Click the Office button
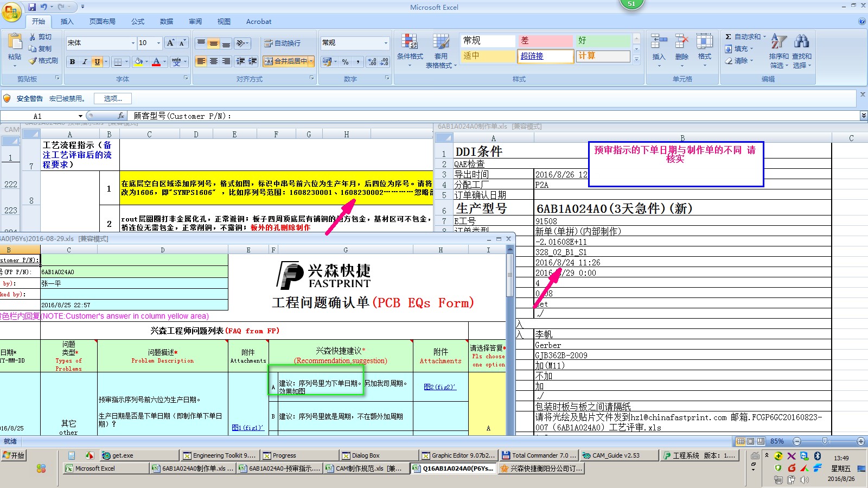Image resolution: width=868 pixels, height=488 pixels. [12, 12]
